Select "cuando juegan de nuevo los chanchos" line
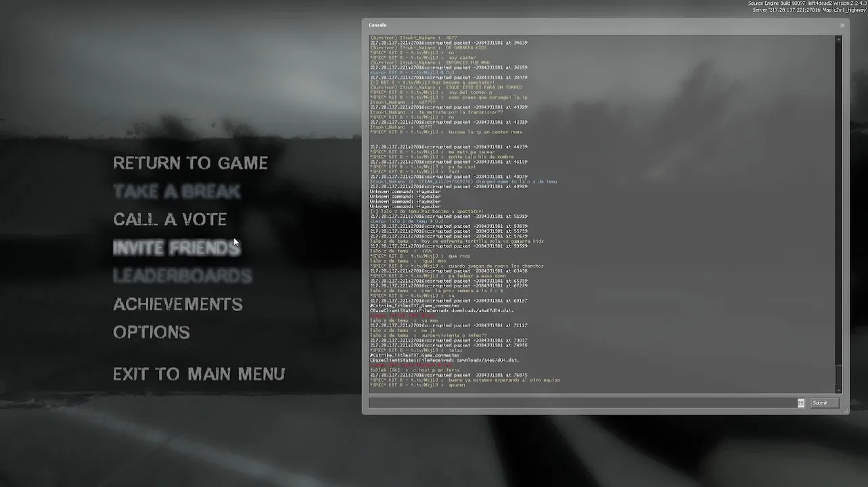The height and width of the screenshot is (487, 868). (457, 266)
